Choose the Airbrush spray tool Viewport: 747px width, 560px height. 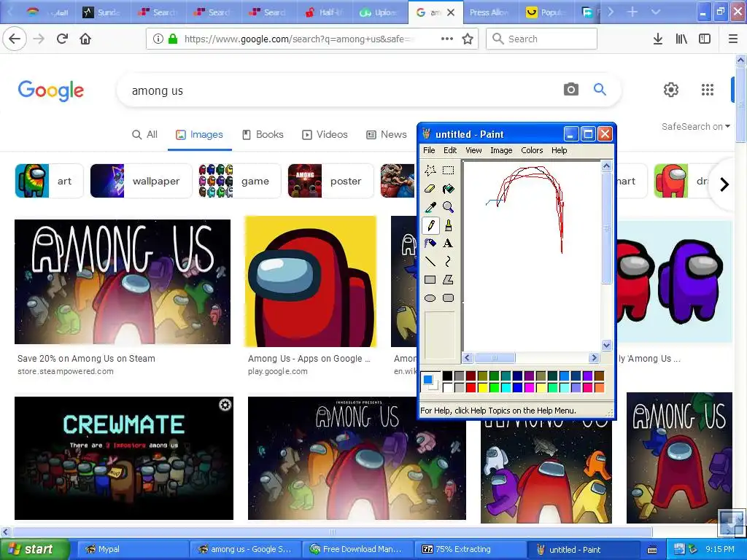click(x=430, y=244)
